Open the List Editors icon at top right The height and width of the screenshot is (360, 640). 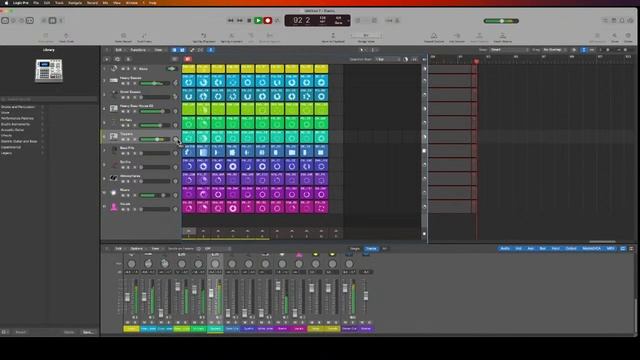pos(605,20)
